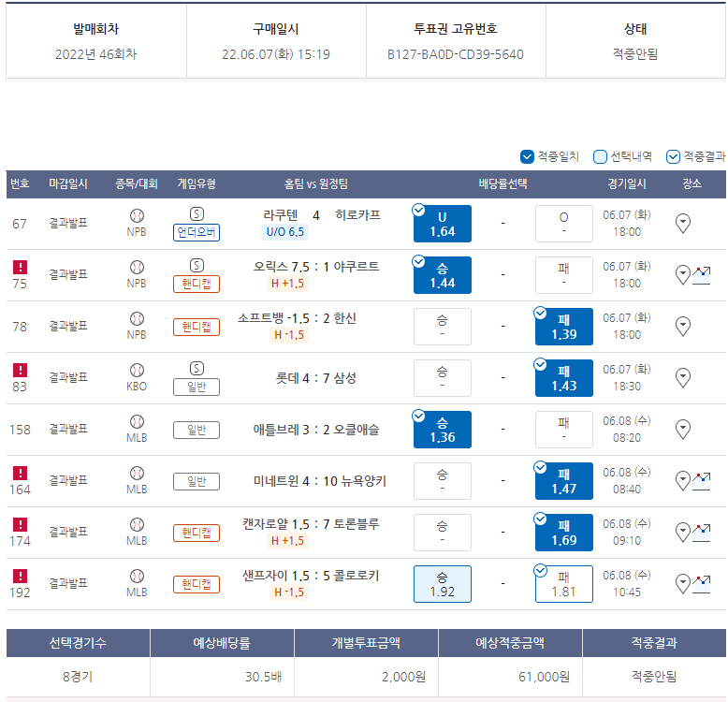
Task: Open location pin for match 164
Action: [682, 481]
